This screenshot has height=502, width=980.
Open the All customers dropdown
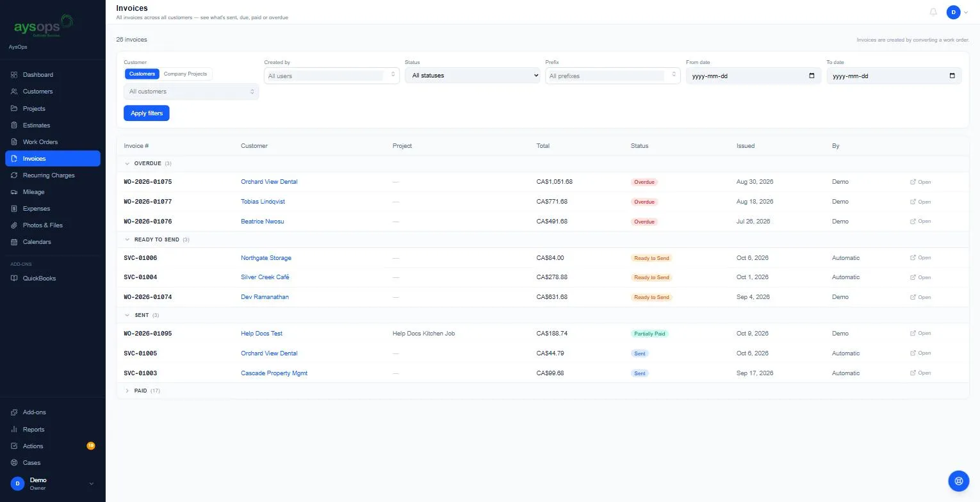coord(192,92)
